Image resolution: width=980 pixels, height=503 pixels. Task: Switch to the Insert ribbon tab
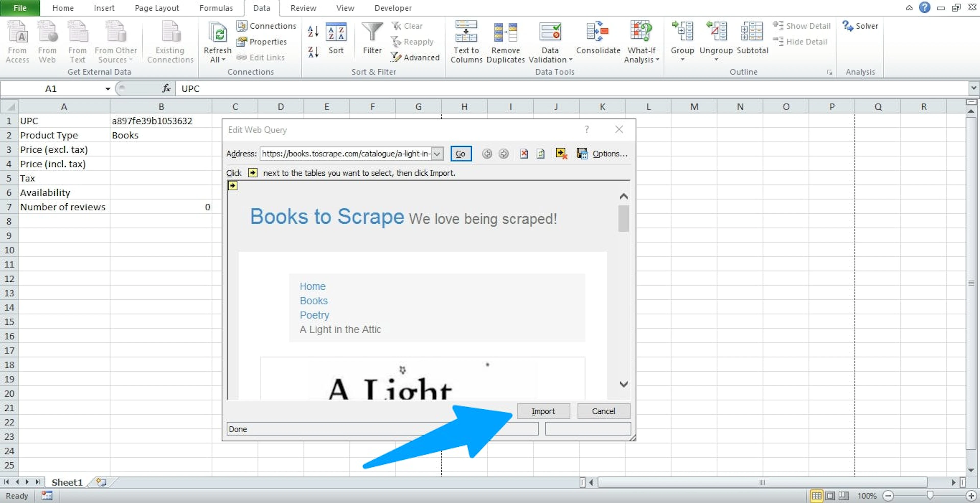pyautogui.click(x=104, y=8)
